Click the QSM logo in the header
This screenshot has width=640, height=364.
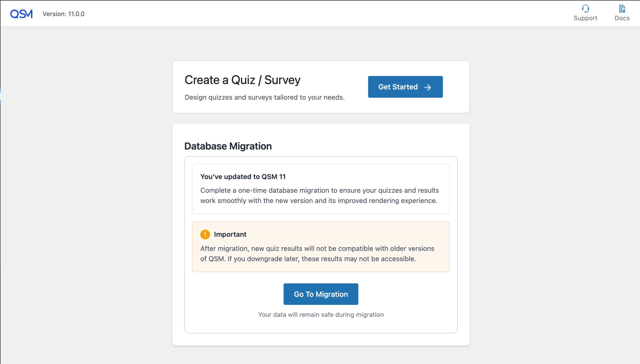click(21, 13)
